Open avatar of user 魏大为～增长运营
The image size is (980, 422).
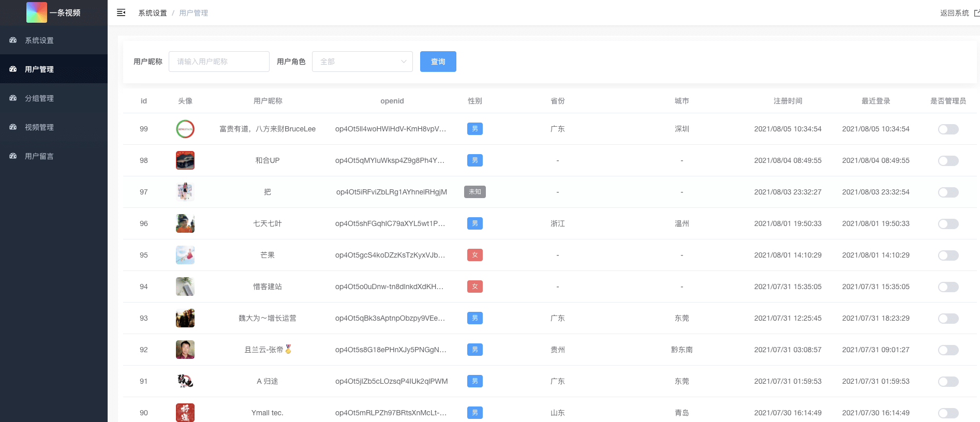[185, 318]
